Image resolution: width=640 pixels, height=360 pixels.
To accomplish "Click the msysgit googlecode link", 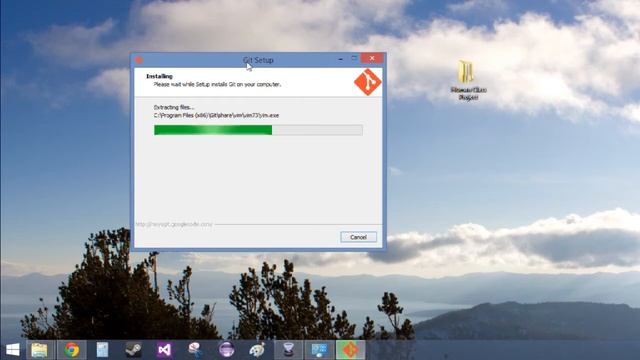I will [x=174, y=224].
